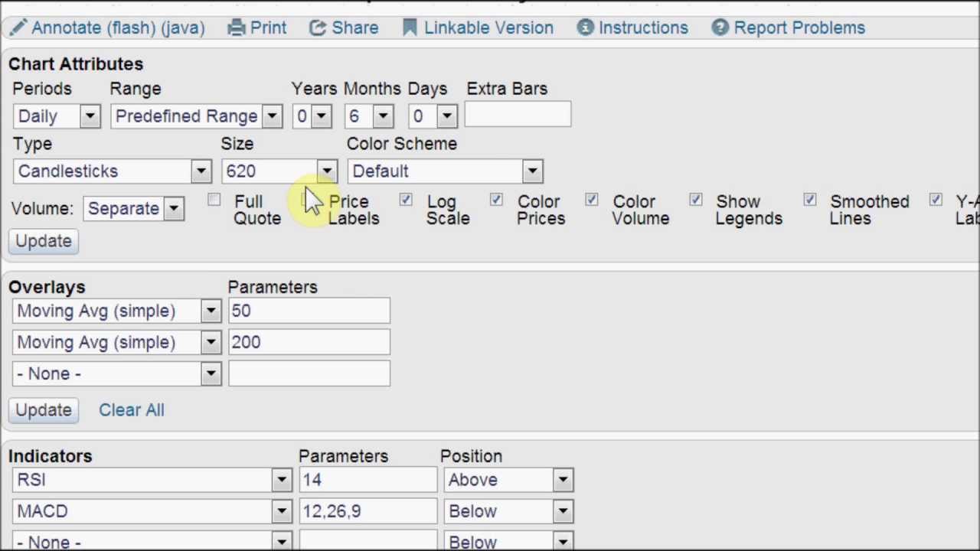Viewport: 980px width, 551px height.
Task: Open Report Problems link
Action: 799,28
